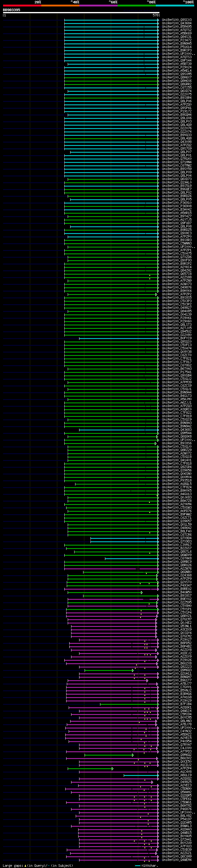
Task: Select label UniRef100_A5AJM0
Action: [x=177, y=399]
